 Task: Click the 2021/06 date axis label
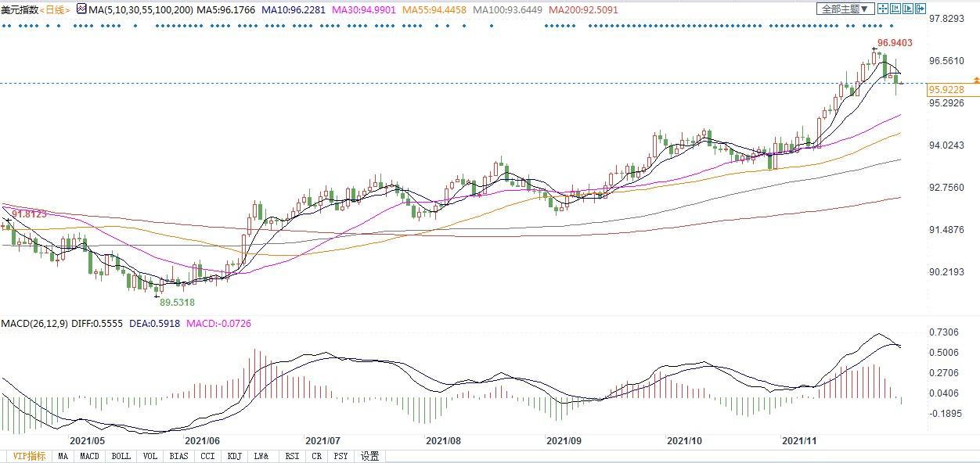tap(203, 440)
